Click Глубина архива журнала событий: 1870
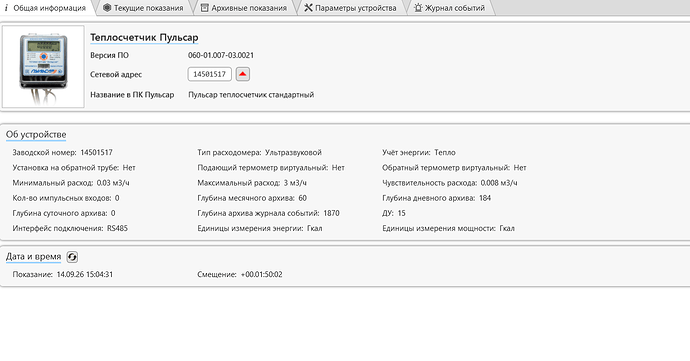 pos(268,213)
